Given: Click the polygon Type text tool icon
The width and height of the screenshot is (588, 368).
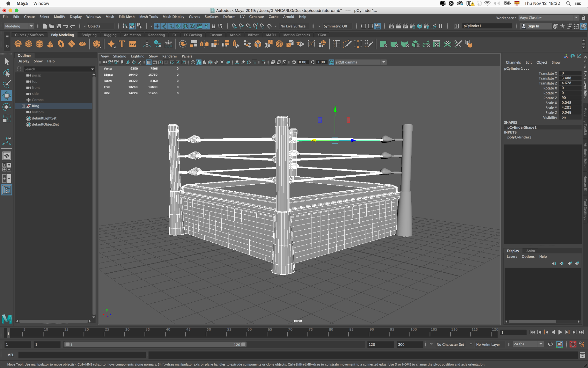Looking at the screenshot, I should point(122,44).
